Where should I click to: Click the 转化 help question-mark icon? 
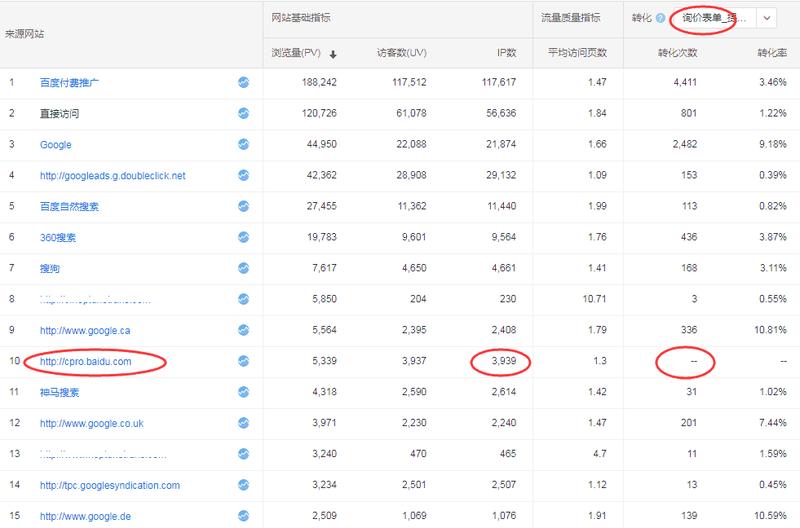(661, 18)
